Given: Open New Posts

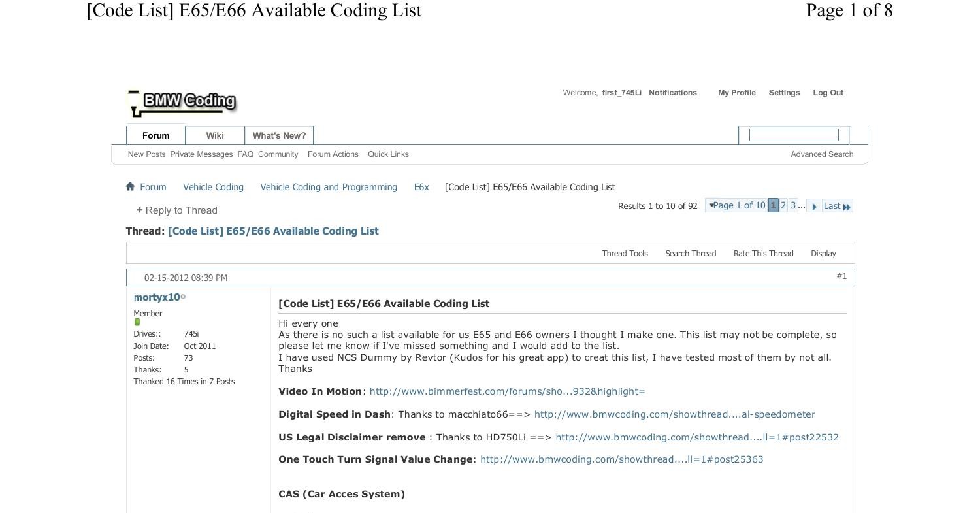Looking at the screenshot, I should [x=147, y=154].
